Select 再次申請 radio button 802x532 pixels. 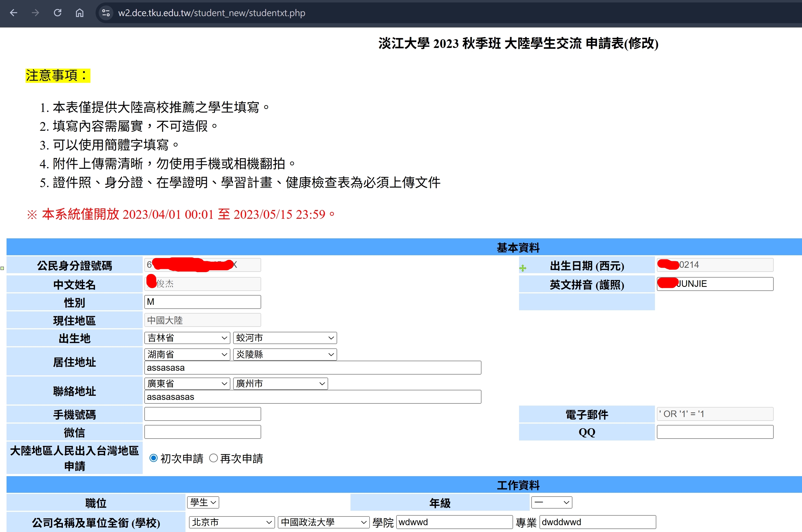click(213, 458)
